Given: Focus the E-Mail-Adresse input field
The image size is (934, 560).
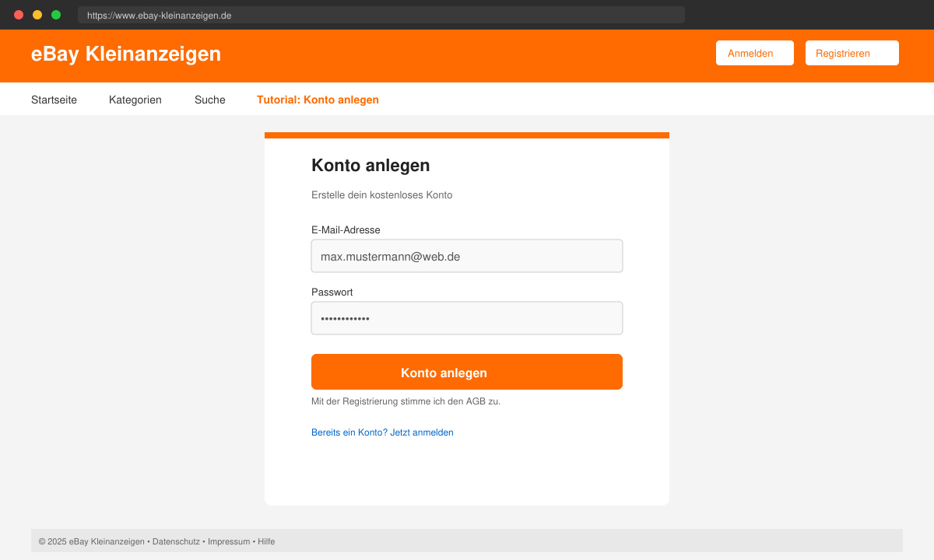Looking at the screenshot, I should click(x=467, y=256).
